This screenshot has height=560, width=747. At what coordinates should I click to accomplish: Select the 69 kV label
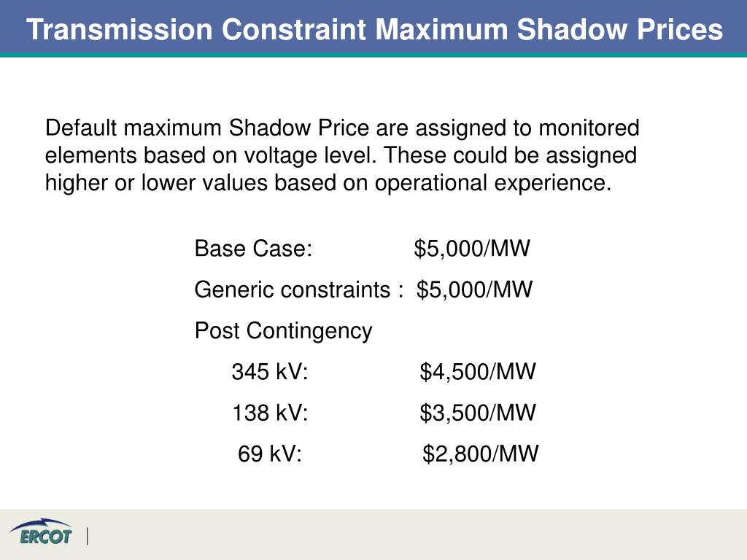tap(270, 454)
